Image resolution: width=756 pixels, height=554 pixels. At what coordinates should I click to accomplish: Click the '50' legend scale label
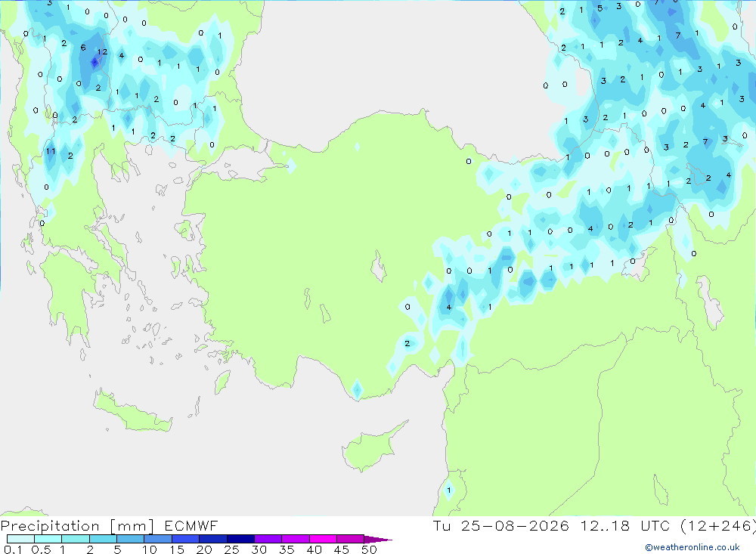click(x=369, y=549)
